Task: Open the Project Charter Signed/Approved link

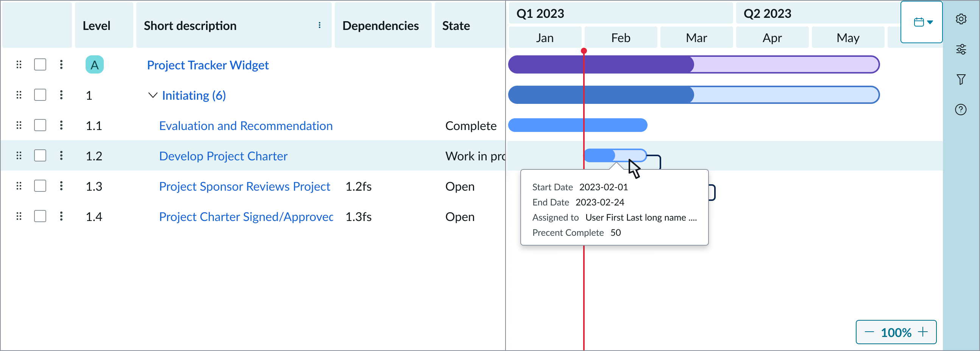Action: [x=246, y=216]
